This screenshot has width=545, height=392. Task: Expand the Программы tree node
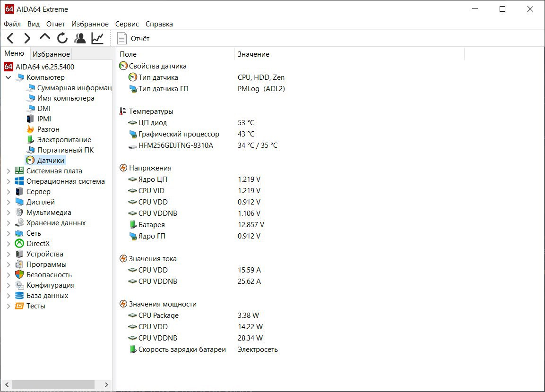(9, 264)
